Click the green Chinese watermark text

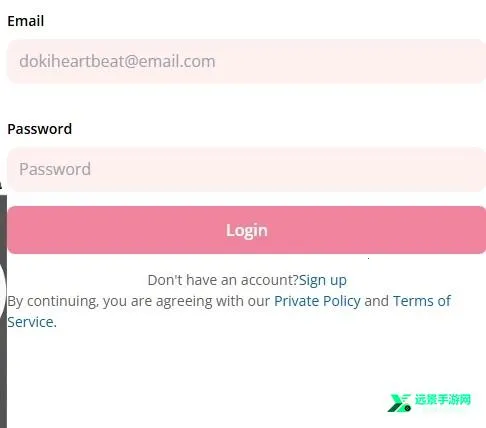pyautogui.click(x=443, y=399)
